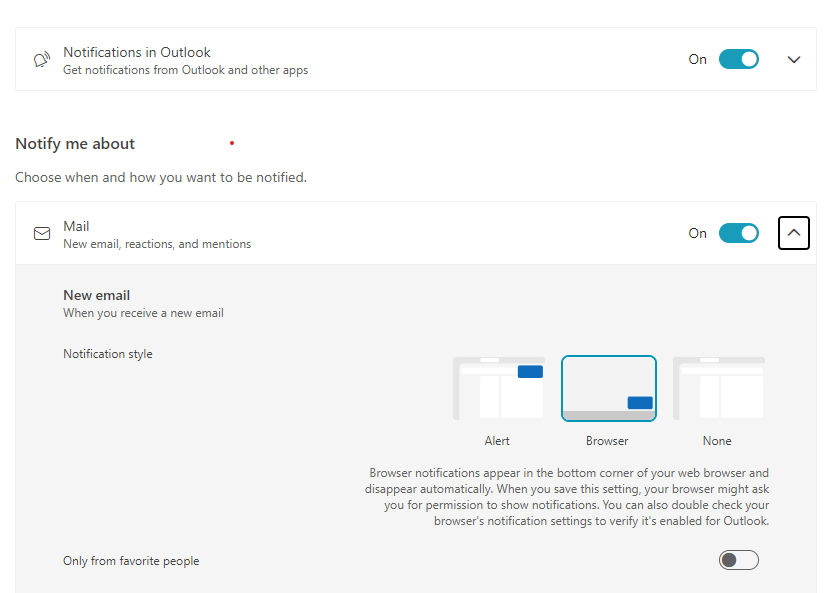Click the Browser notifications description paragraph
This screenshot has height=593, width=838.
(567, 497)
